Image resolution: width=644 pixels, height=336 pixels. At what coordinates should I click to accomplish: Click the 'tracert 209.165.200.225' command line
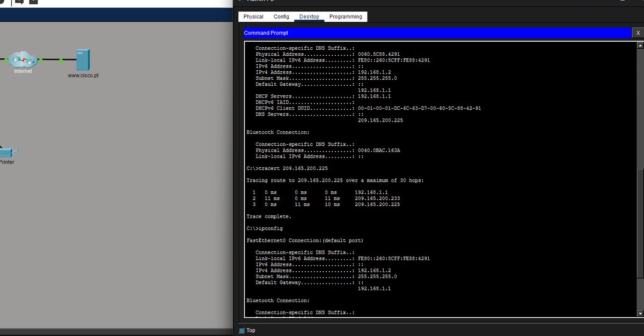(287, 168)
